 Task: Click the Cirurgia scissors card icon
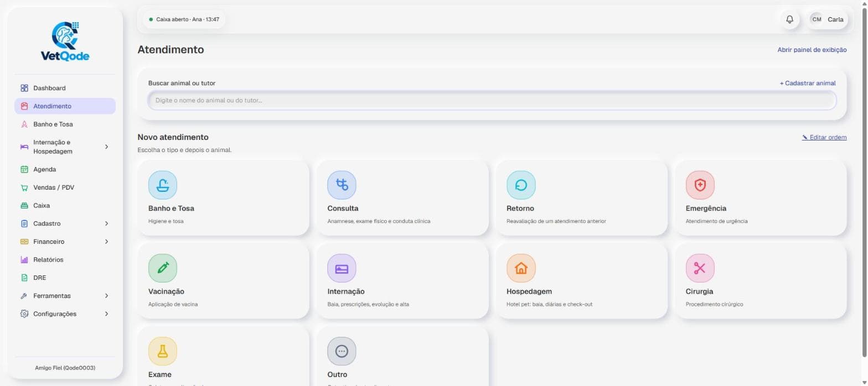(700, 268)
